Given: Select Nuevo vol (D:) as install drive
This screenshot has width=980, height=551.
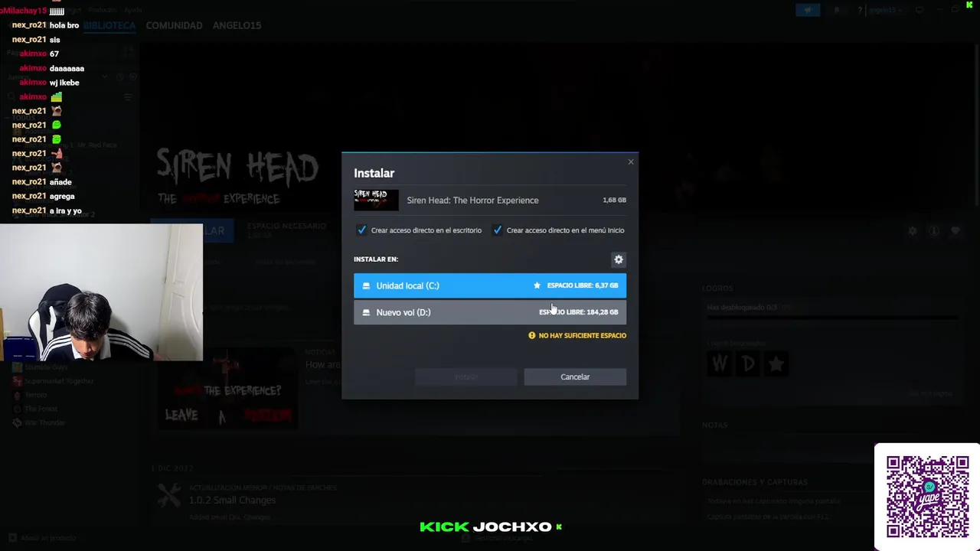Looking at the screenshot, I should pos(490,312).
